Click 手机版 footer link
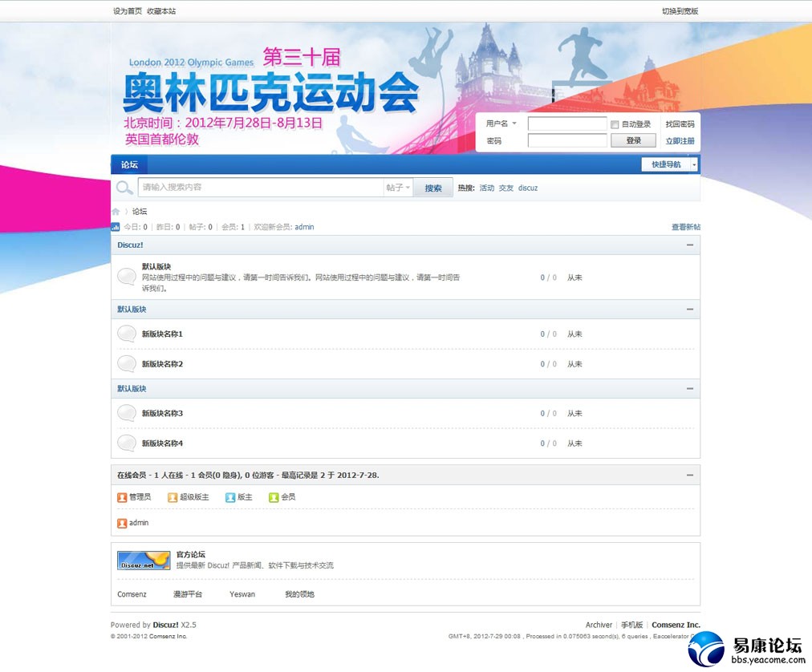The image size is (812, 672). click(631, 625)
